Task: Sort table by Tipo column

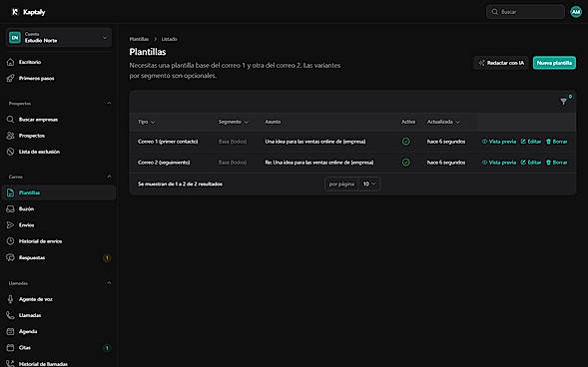Action: pos(146,122)
